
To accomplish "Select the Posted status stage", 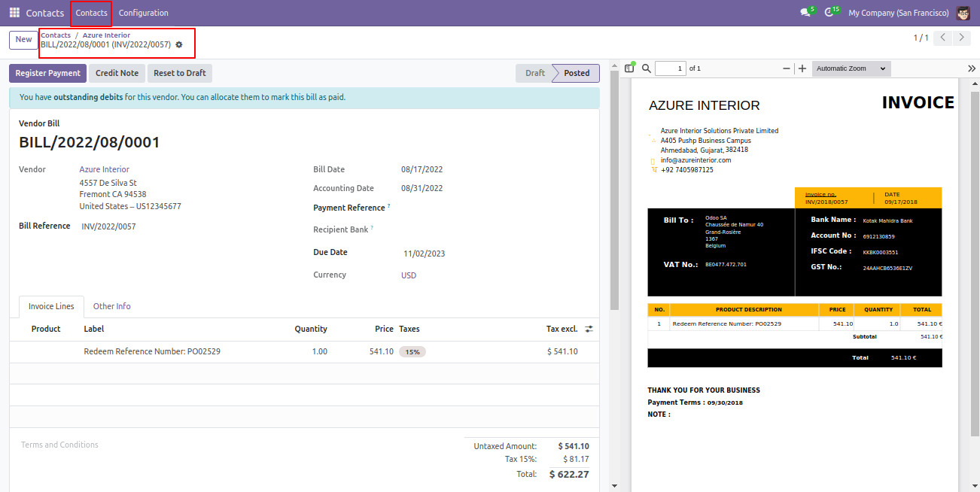I will coord(577,73).
